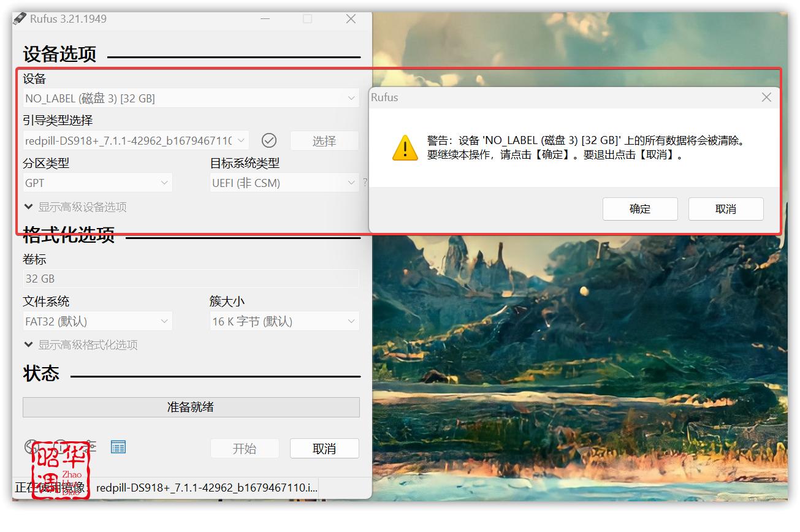Click the checksum checkmark icon beside boot selection
The height and width of the screenshot is (532, 800).
[269, 140]
